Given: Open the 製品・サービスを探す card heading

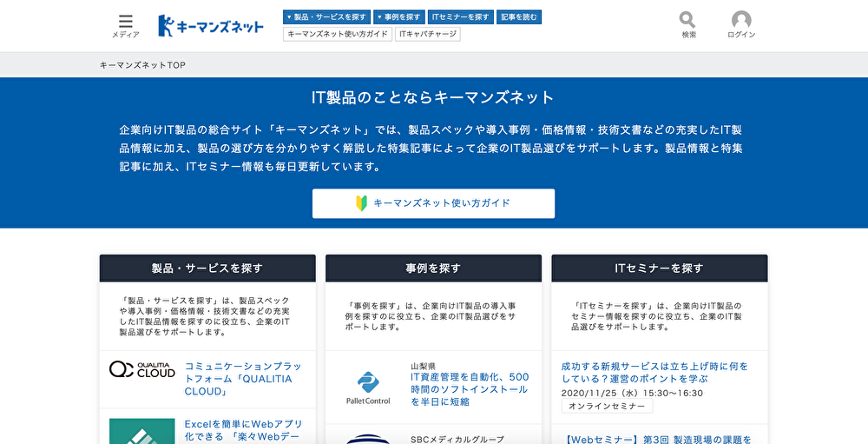Looking at the screenshot, I should pyautogui.click(x=207, y=268).
